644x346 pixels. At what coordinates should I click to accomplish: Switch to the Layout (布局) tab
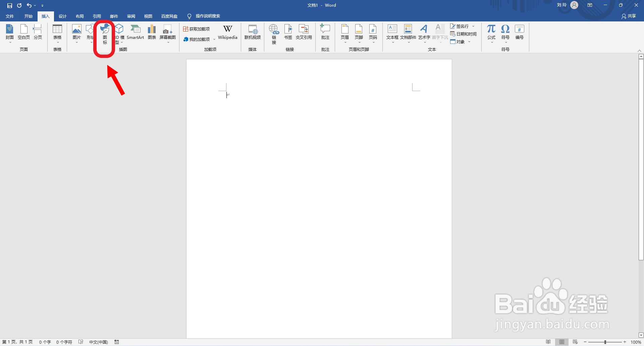[80, 16]
